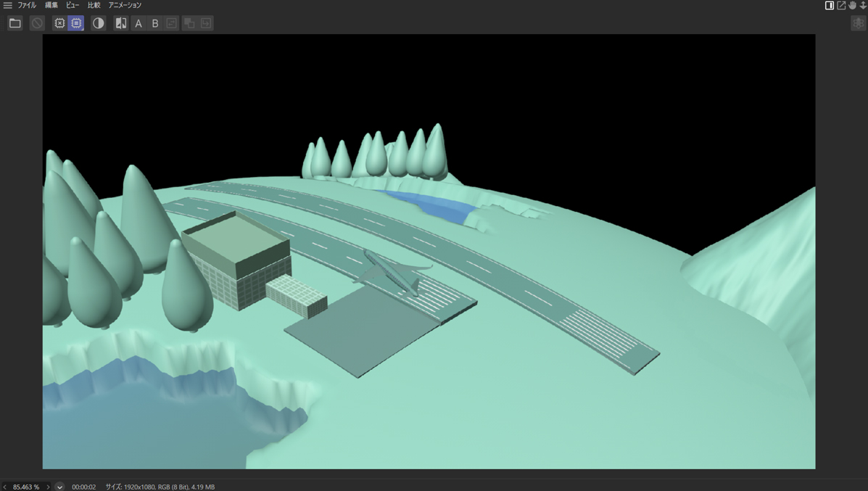The image size is (868, 491).
Task: Click the overlapping squares difference icon
Action: (x=189, y=23)
